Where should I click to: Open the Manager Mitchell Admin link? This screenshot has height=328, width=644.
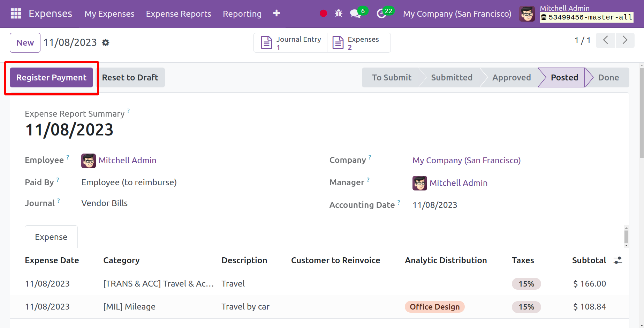[459, 183]
